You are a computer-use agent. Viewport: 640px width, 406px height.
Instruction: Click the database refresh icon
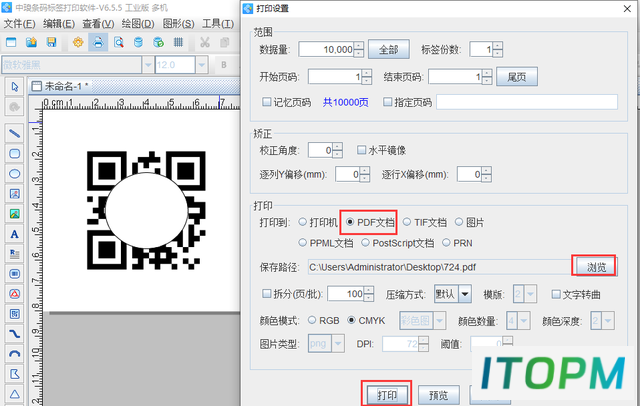click(158, 42)
